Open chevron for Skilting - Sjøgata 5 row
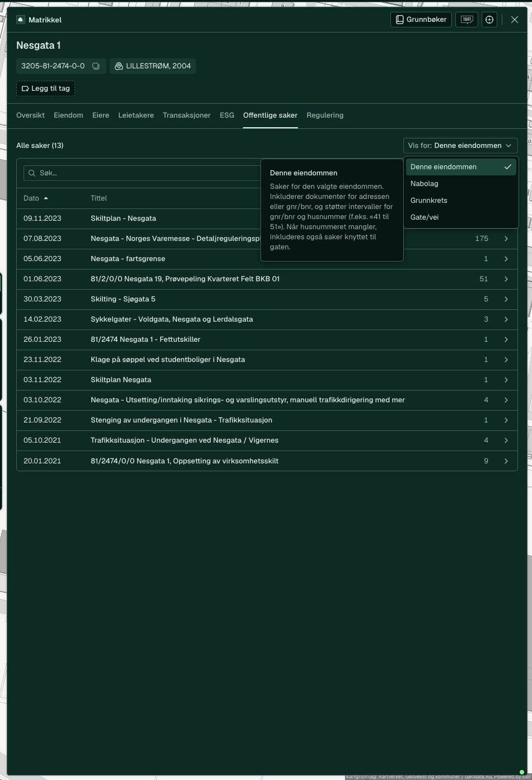Viewport: 532px width, 780px height. pyautogui.click(x=506, y=299)
